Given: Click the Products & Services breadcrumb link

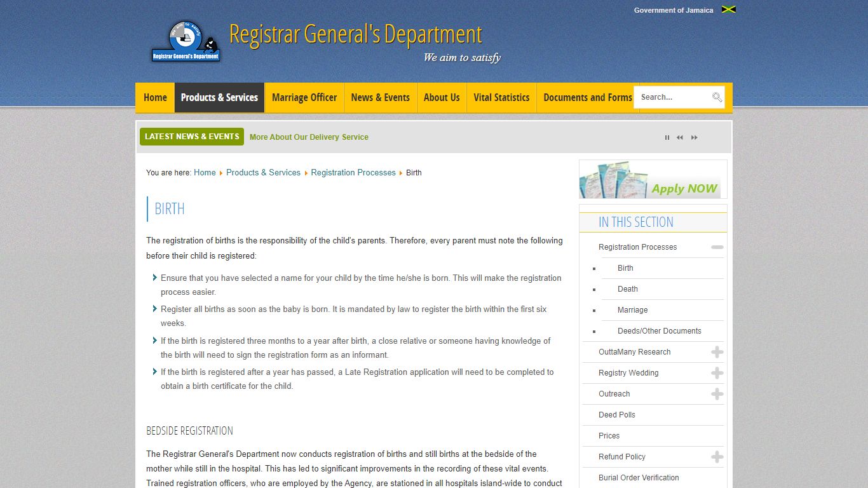Looking at the screenshot, I should pyautogui.click(x=263, y=173).
